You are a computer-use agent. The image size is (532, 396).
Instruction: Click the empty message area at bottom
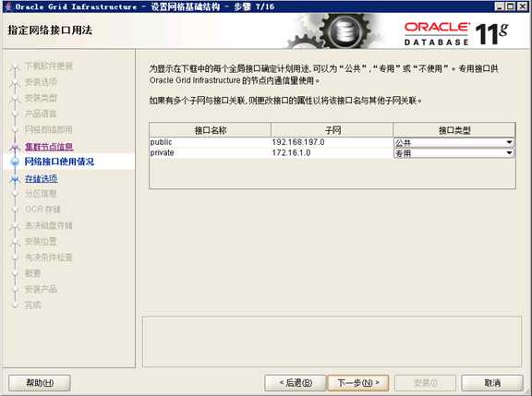[332, 342]
